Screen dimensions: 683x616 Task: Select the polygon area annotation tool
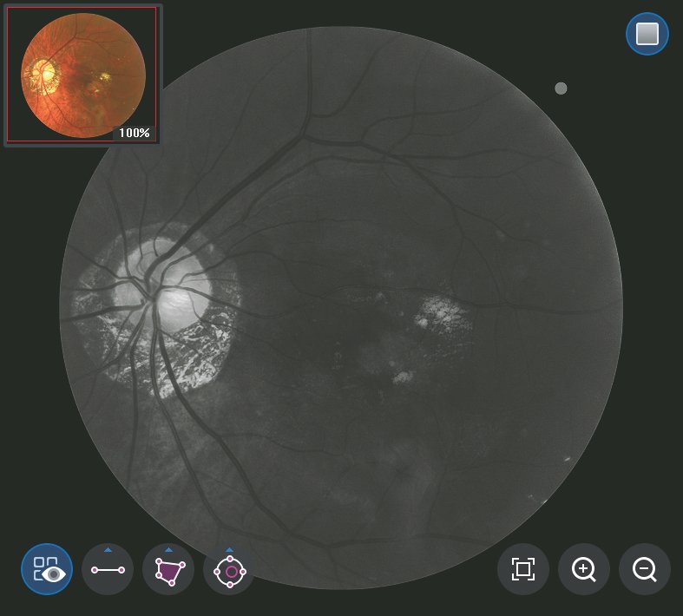168,570
